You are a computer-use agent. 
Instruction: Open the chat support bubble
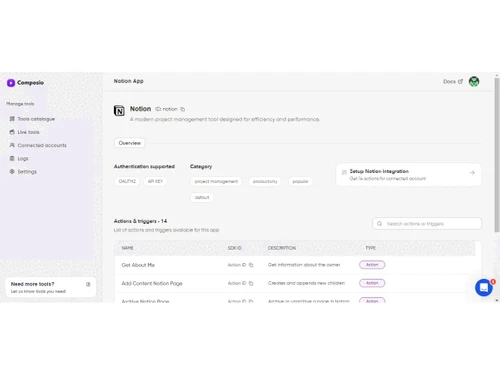(484, 288)
